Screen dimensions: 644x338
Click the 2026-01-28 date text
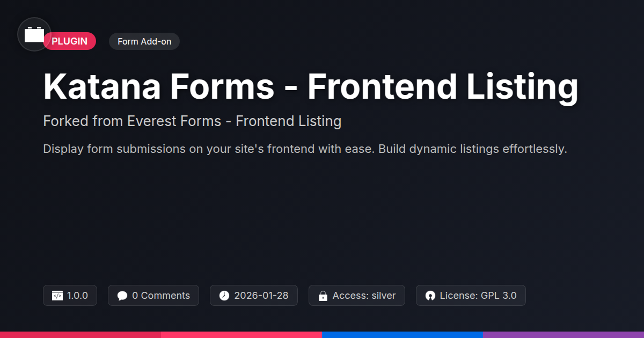point(261,296)
